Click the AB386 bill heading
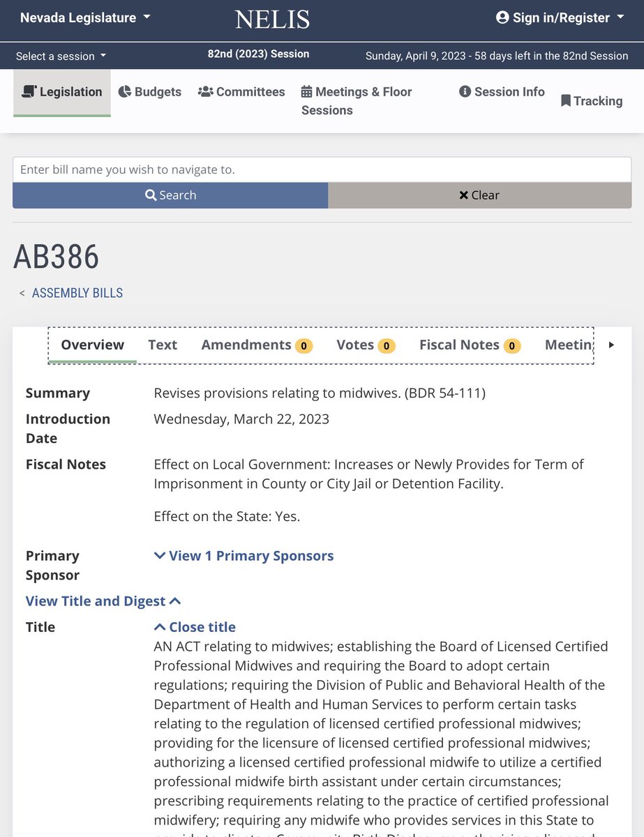 point(57,257)
